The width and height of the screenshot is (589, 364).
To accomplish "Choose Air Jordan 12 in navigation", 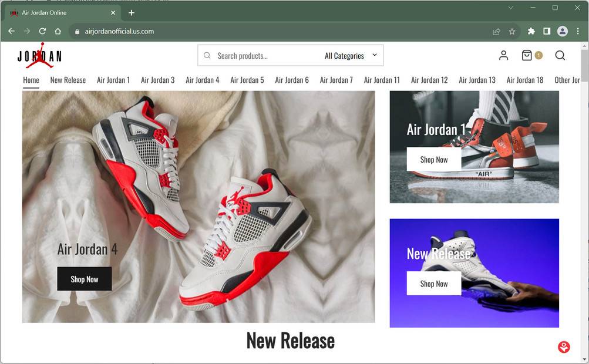I will point(429,80).
